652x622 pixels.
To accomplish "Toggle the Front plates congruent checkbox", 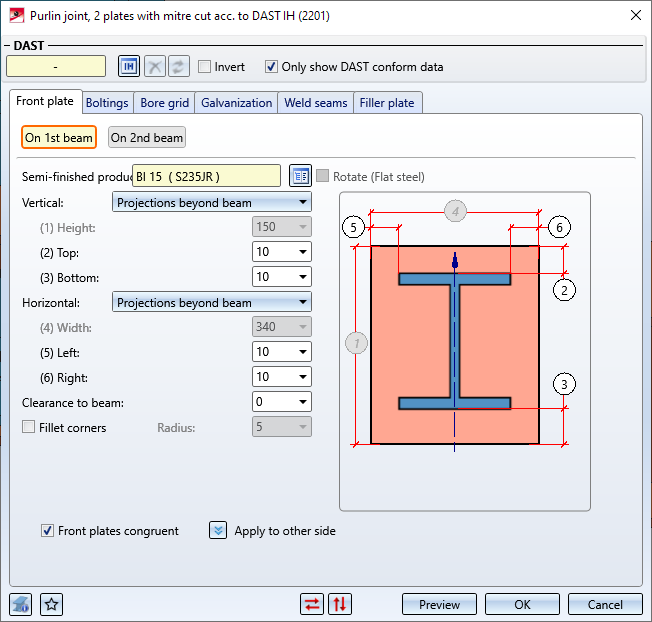I will (x=48, y=531).
